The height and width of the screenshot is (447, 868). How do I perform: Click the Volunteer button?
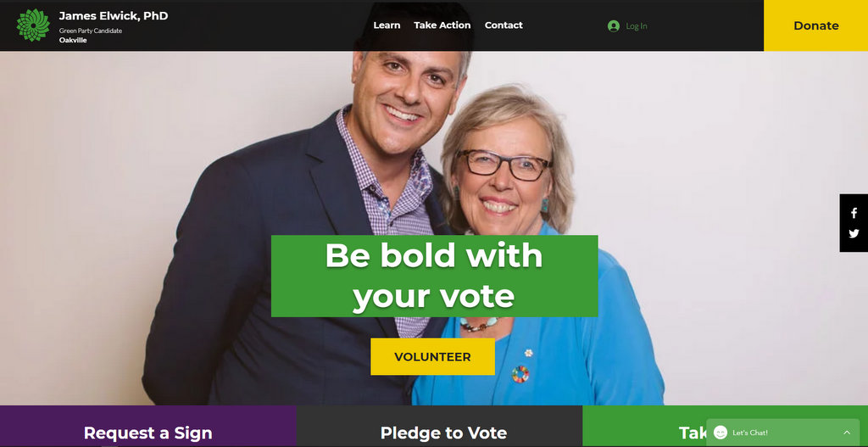click(432, 357)
